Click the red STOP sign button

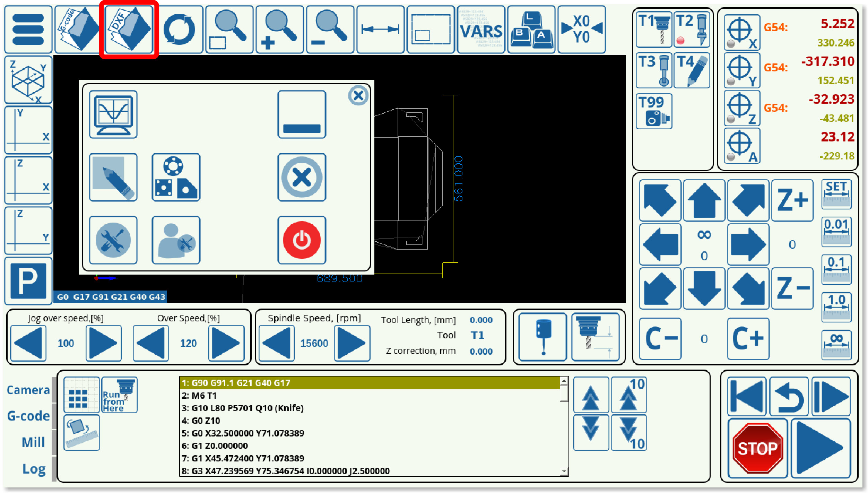coord(757,448)
